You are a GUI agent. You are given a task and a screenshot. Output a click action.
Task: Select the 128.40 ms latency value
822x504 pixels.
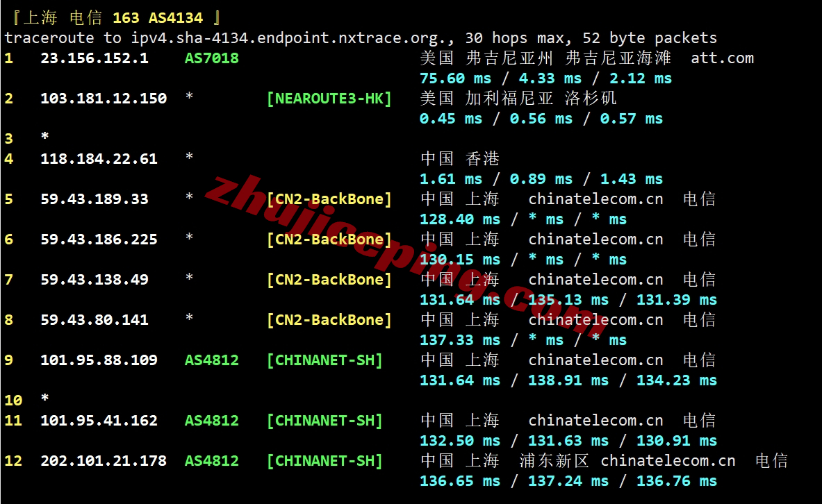(459, 219)
